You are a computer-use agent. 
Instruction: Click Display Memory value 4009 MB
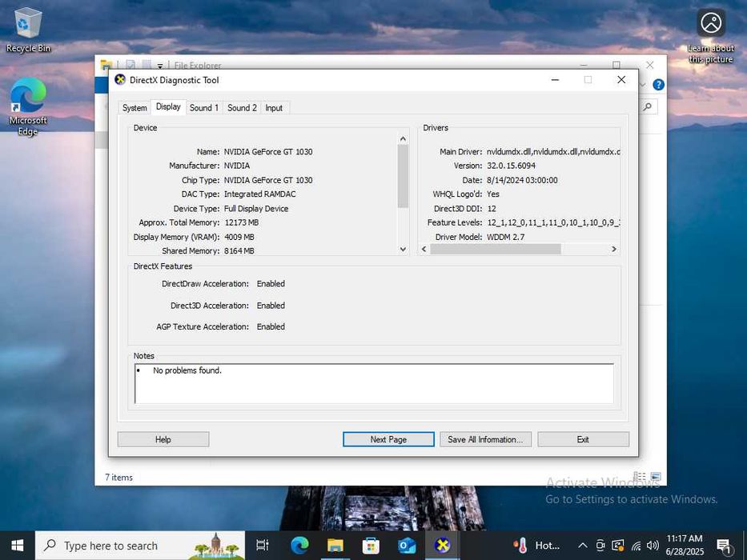pyautogui.click(x=239, y=237)
